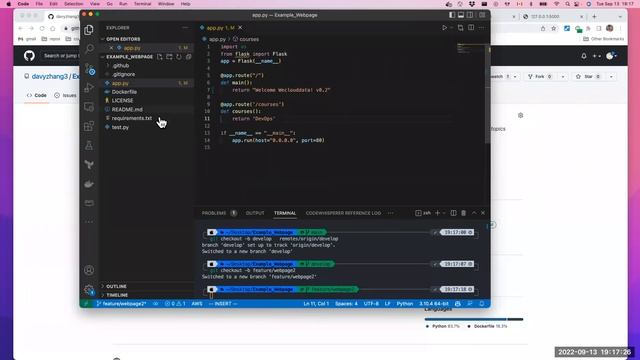Click Split Editor icon in editor toolbar
The width and height of the screenshot is (640, 360).
471,28
